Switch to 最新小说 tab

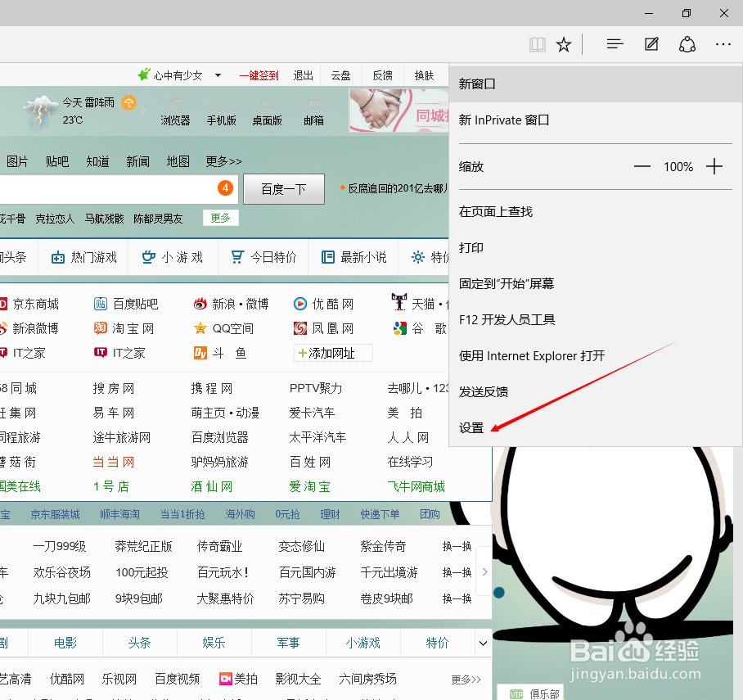click(x=353, y=258)
